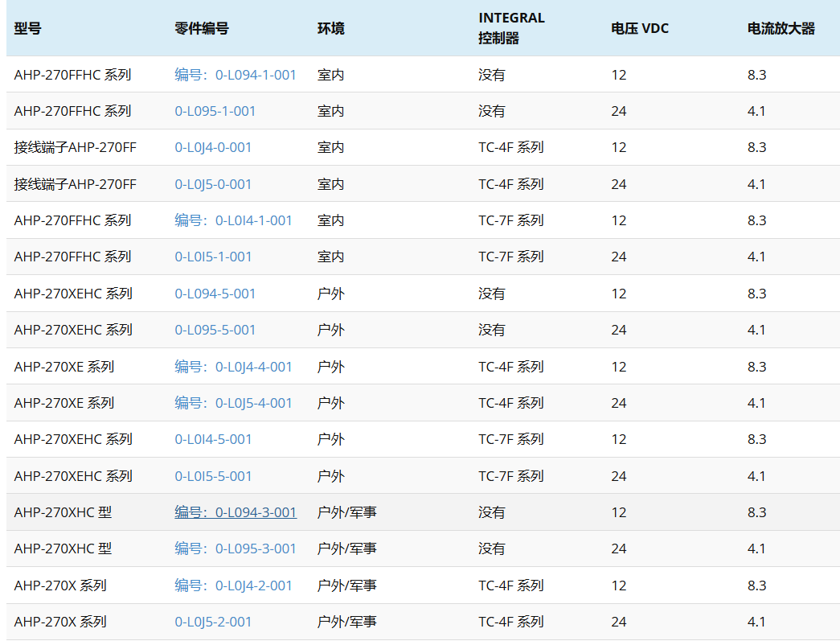The width and height of the screenshot is (840, 641).
Task: Click 没有 in 0-L095-1-001 row
Action: click(x=492, y=111)
